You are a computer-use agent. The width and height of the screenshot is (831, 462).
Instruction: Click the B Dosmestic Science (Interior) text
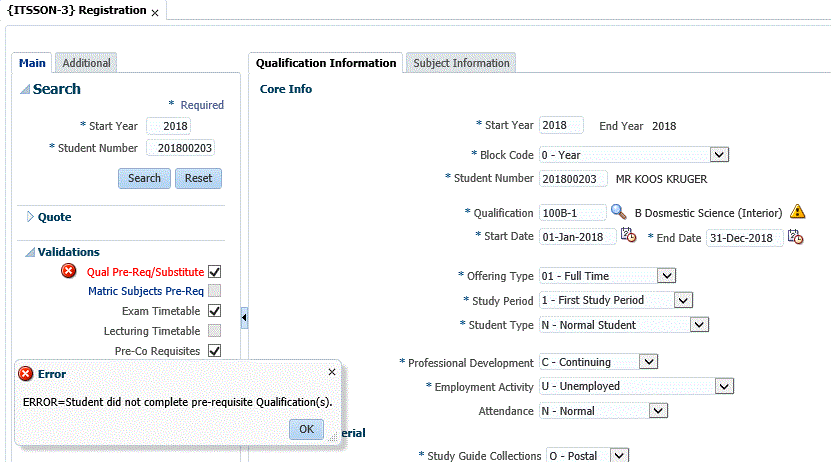pos(708,213)
